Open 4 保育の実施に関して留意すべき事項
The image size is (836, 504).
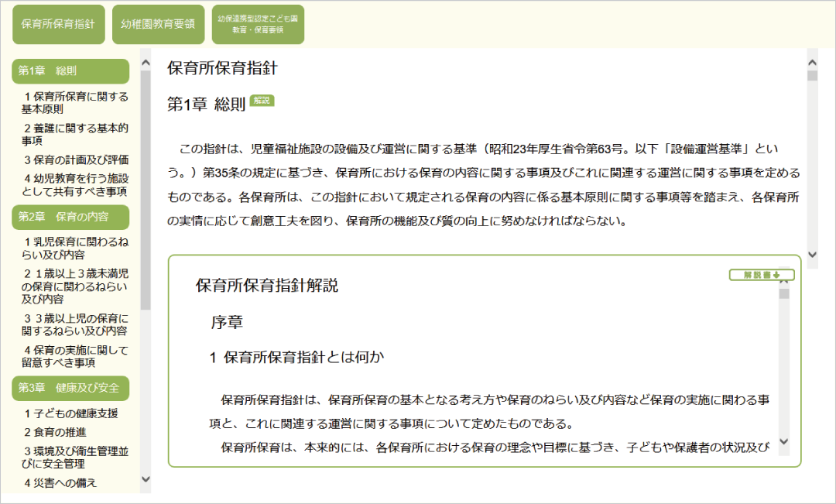75,356
